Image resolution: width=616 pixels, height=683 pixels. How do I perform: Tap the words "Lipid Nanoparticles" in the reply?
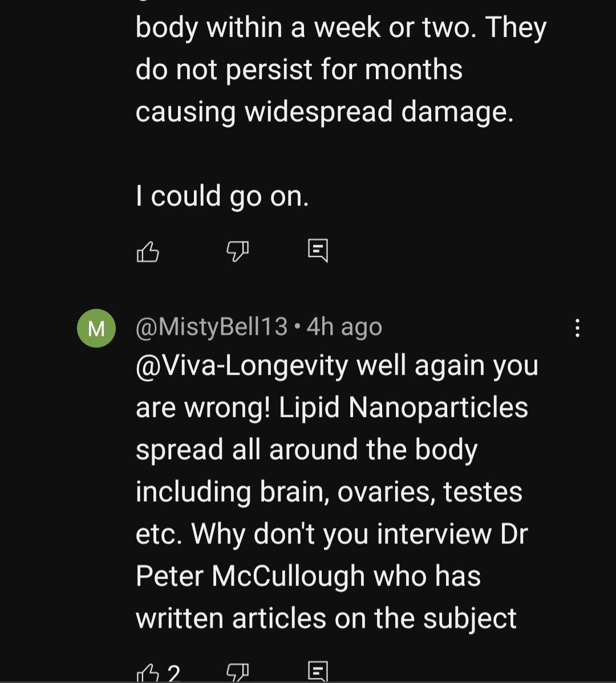[403, 408]
